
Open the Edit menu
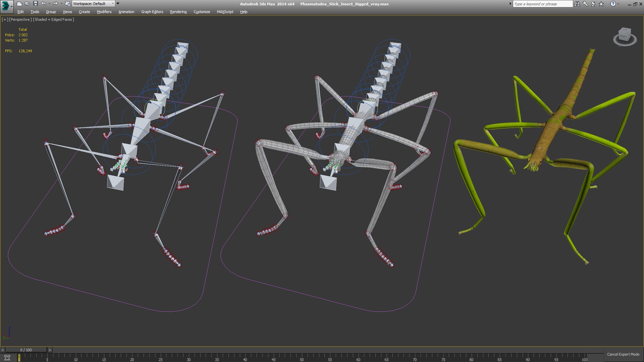tap(20, 12)
